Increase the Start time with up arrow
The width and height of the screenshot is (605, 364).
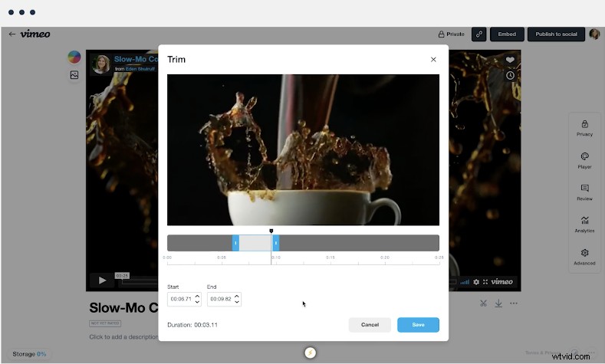tap(197, 296)
